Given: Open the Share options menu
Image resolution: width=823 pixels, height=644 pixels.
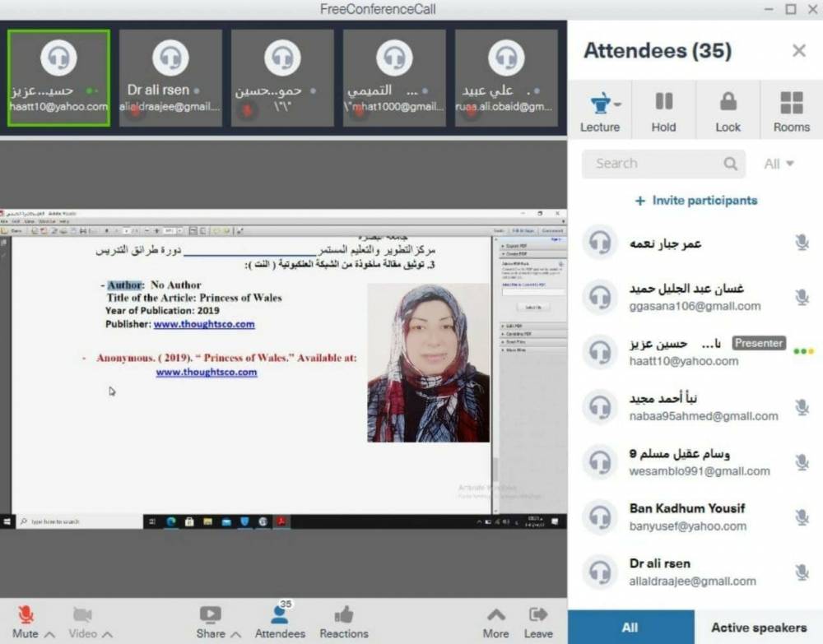Looking at the screenshot, I should (x=211, y=614).
